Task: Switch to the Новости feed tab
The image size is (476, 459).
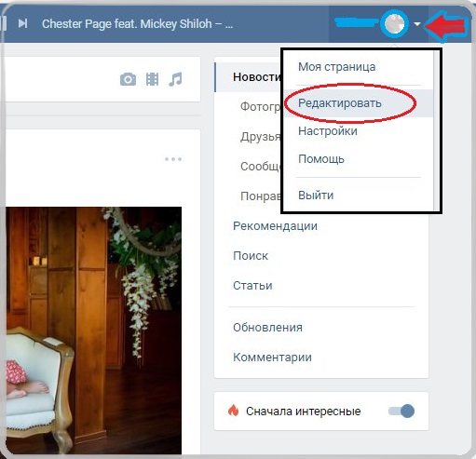Action: point(258,77)
